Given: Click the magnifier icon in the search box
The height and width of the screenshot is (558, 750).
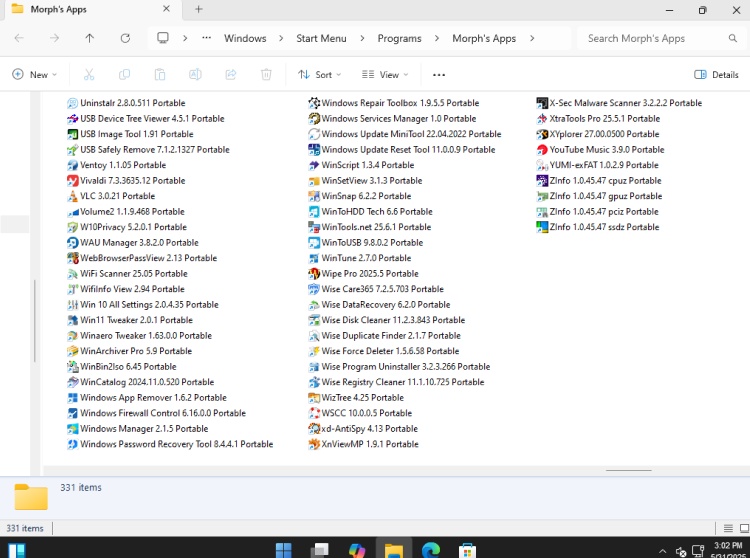Looking at the screenshot, I should (x=732, y=38).
